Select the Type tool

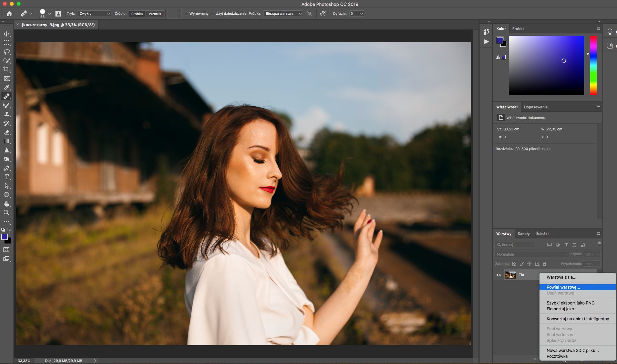pos(7,177)
